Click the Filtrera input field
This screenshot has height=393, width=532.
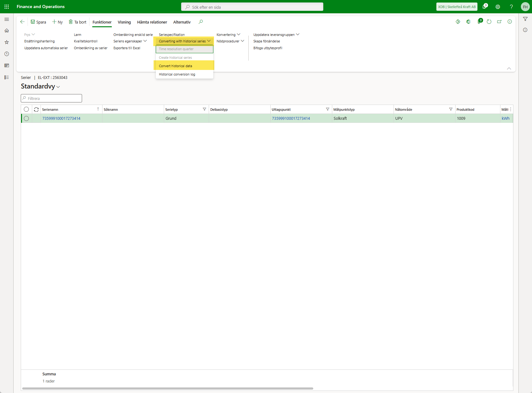pyautogui.click(x=51, y=98)
